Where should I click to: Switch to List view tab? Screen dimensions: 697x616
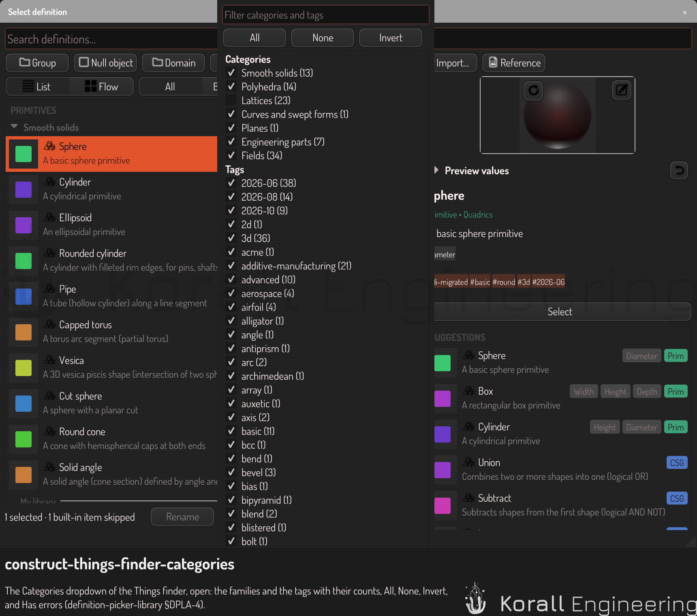tap(38, 86)
